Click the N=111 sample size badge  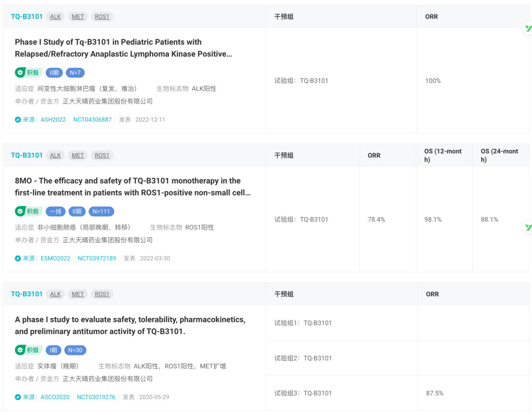click(x=101, y=212)
